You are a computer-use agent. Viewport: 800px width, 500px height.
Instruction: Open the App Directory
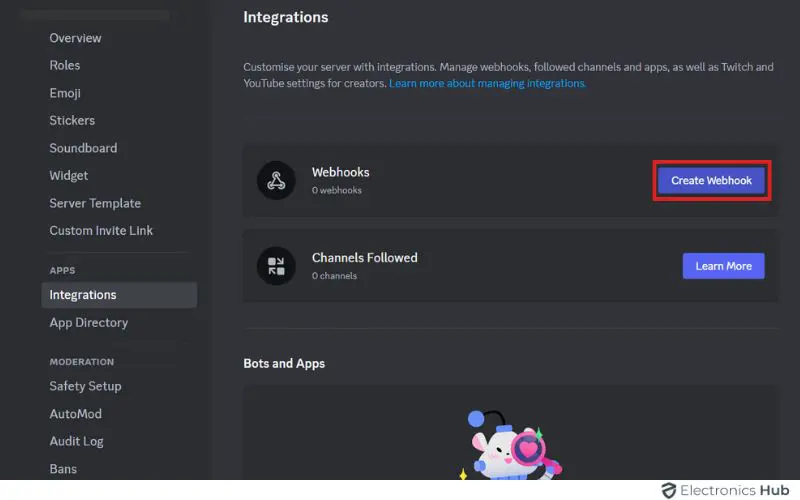click(89, 323)
